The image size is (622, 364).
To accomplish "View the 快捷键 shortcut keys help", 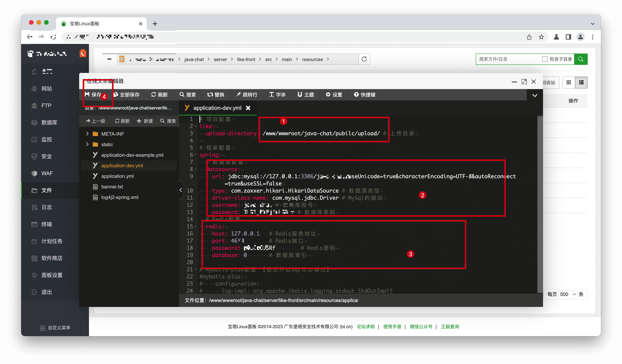I will pos(365,95).
